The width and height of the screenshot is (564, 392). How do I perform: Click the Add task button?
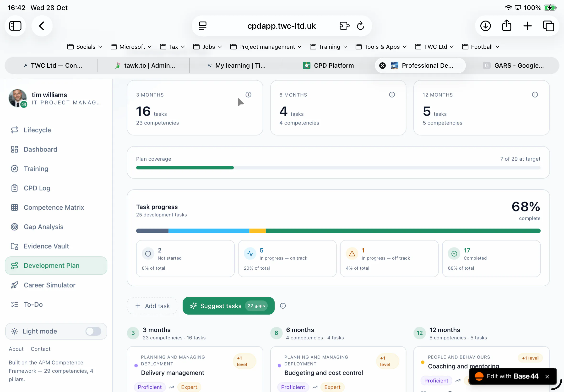[x=152, y=306]
